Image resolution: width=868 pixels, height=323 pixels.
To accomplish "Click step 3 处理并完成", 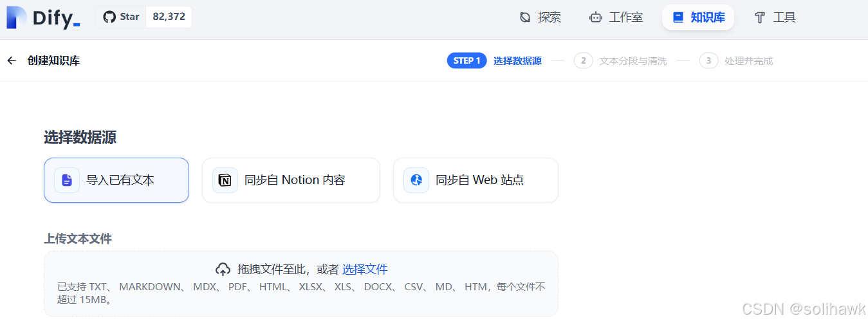I will point(736,61).
